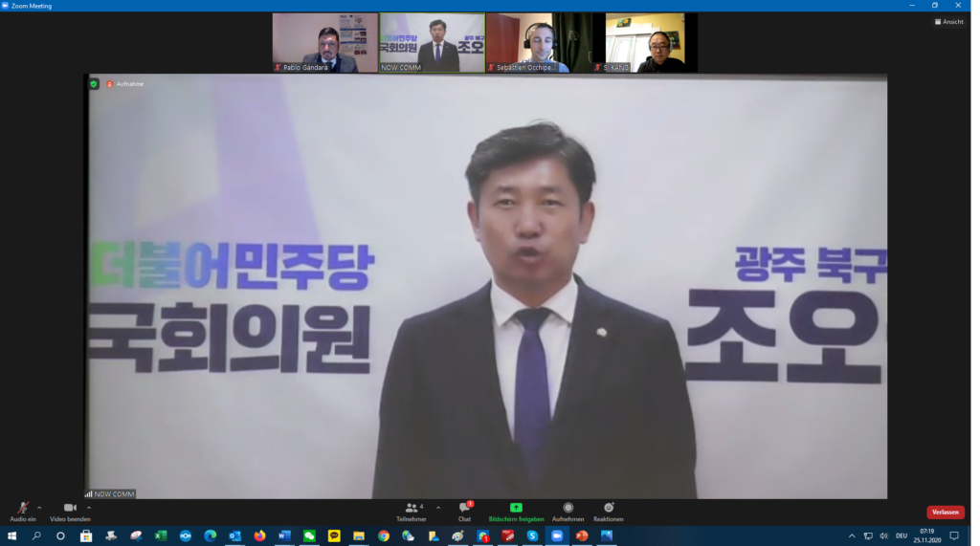Open the Teilnehmer participants panel
The width and height of the screenshot is (980, 546).
[412, 511]
